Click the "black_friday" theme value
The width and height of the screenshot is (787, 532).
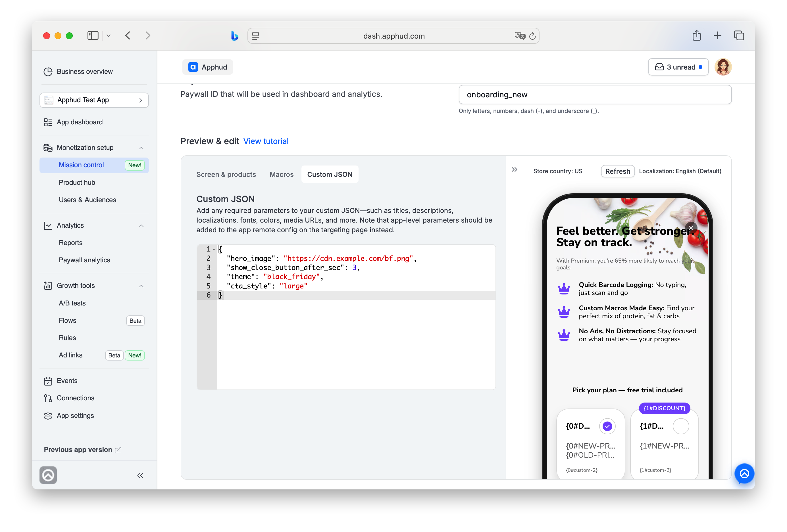[x=291, y=277]
